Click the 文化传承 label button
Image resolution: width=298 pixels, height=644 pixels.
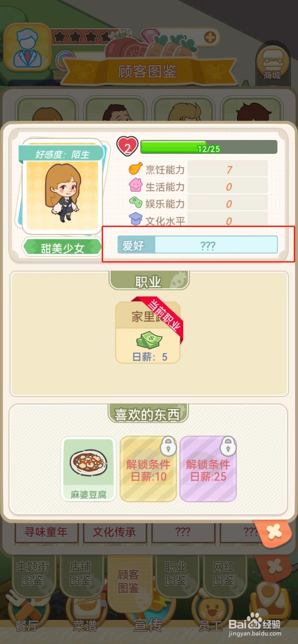coord(114,533)
